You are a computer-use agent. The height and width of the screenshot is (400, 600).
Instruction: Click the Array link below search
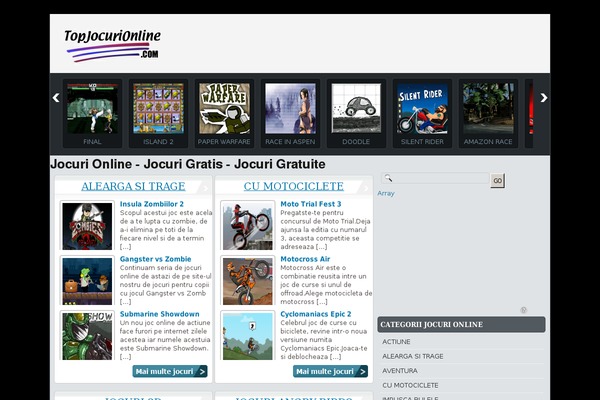[386, 193]
